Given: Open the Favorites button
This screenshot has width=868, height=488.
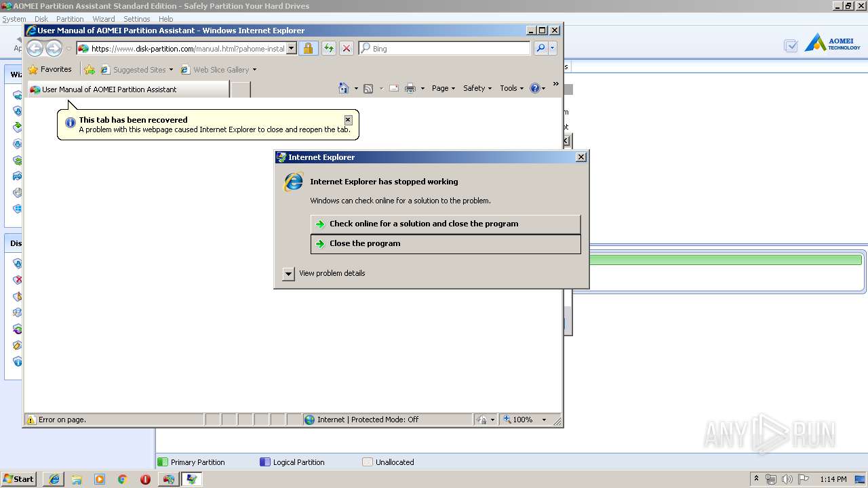Looking at the screenshot, I should click(50, 69).
